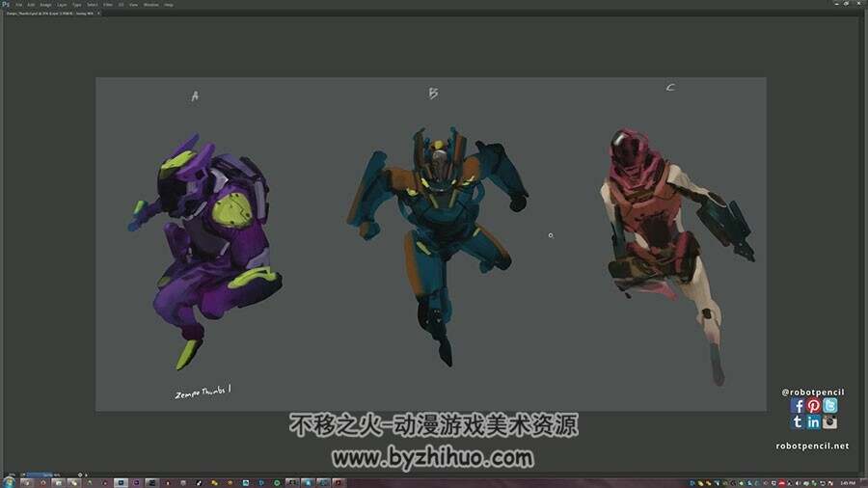Open the Filter menu
This screenshot has height=488, width=868.
108,5
